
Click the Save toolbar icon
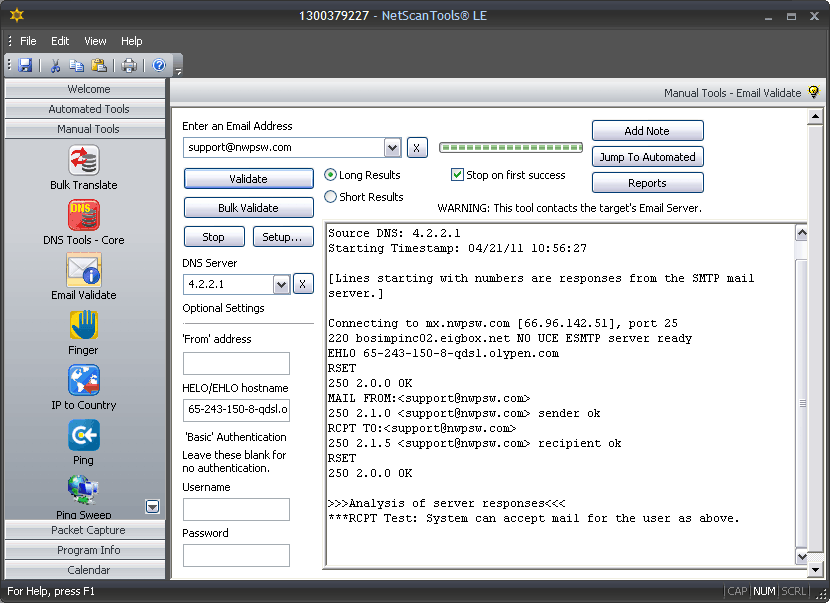(25, 65)
